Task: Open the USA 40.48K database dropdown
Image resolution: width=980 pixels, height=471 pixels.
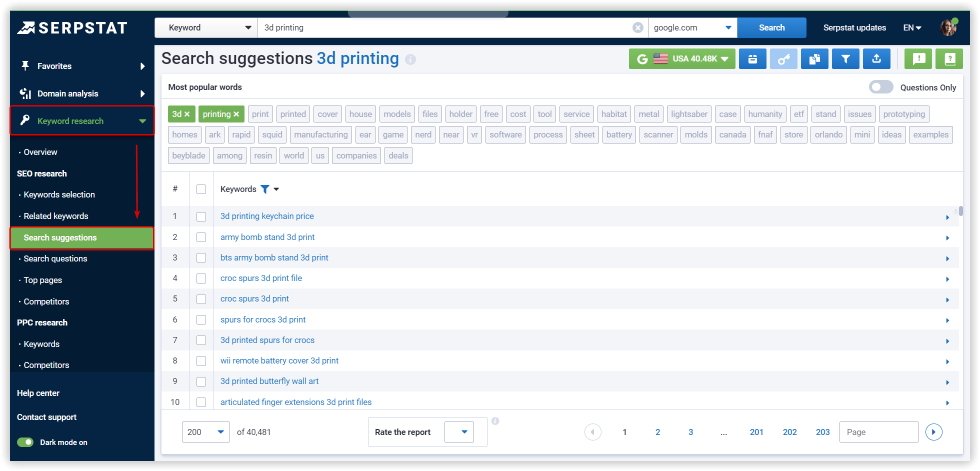Action: point(682,59)
